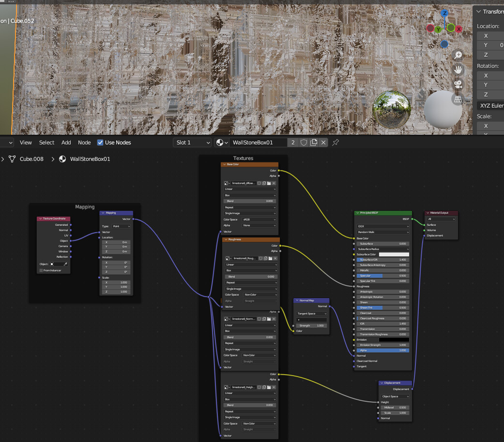Click Base Color node Blend value field

pyautogui.click(x=250, y=202)
